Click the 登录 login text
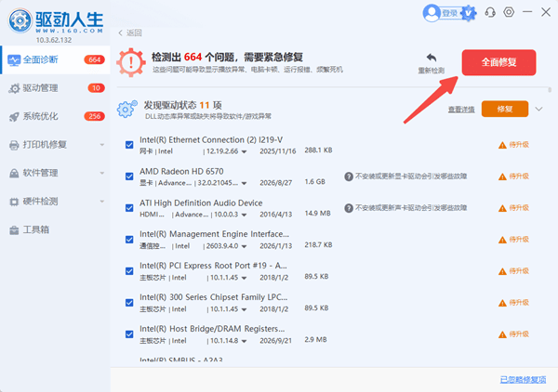The height and width of the screenshot is (392, 558). click(450, 14)
